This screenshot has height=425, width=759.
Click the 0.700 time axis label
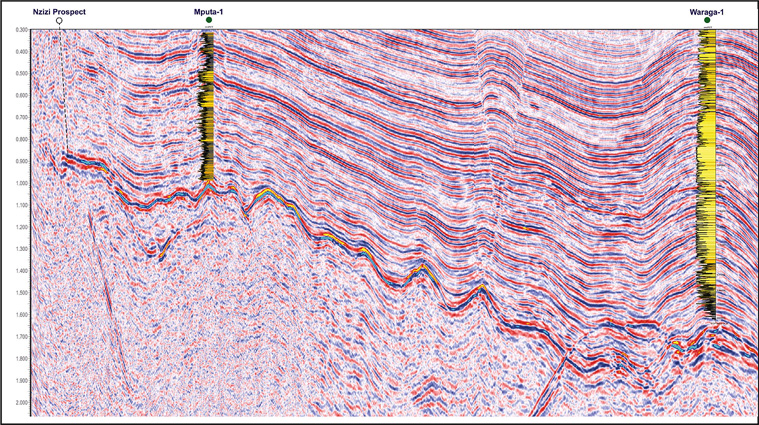21,118
